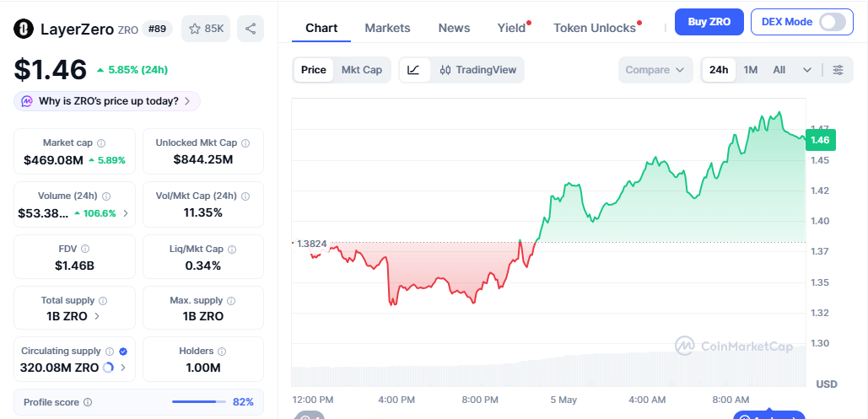Screen dimensions: 868x419
Task: Expand more time range options chevron
Action: [807, 70]
